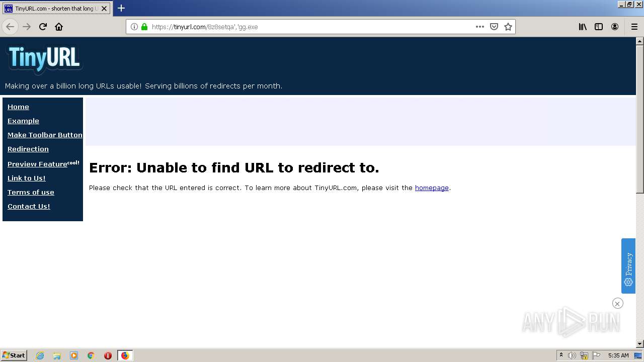This screenshot has height=362, width=644.
Task: Launch Google Chrome from taskbar
Action: coord(91,355)
